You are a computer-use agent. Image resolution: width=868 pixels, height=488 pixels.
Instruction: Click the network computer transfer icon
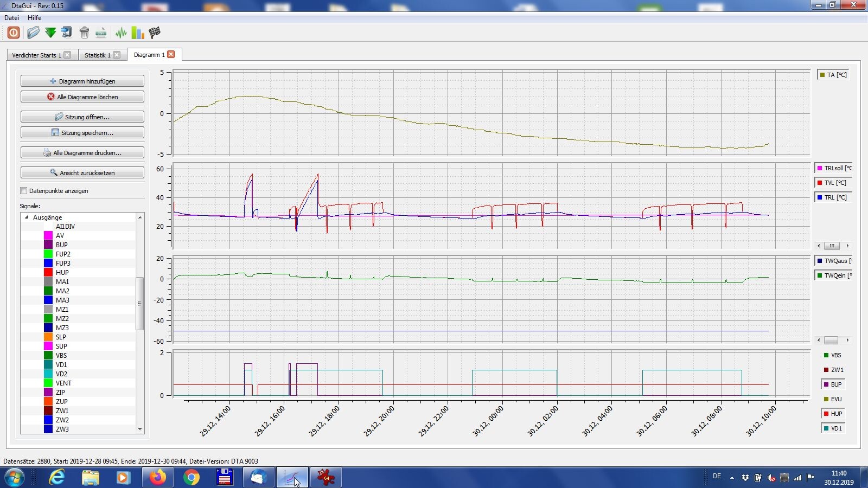coord(67,33)
